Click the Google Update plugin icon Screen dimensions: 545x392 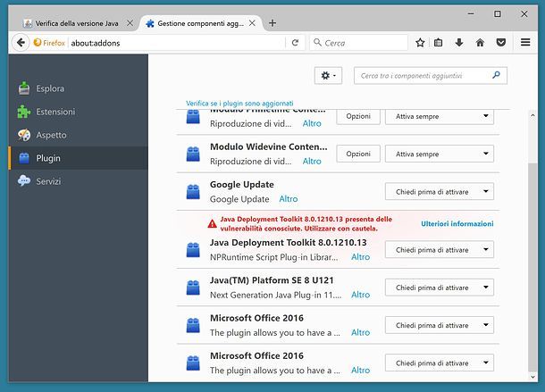193,192
